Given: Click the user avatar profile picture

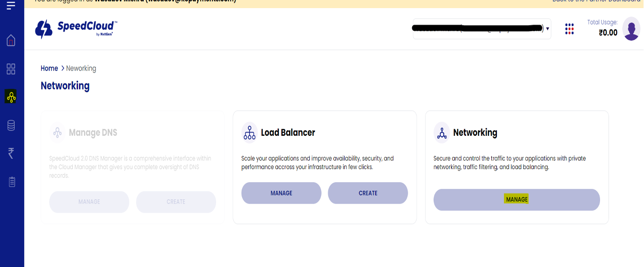Looking at the screenshot, I should (x=631, y=29).
